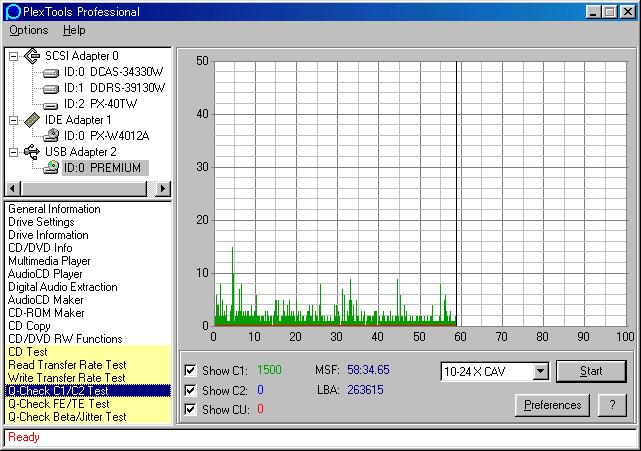Minimize the PlexTools window
641x451 pixels.
593,12
